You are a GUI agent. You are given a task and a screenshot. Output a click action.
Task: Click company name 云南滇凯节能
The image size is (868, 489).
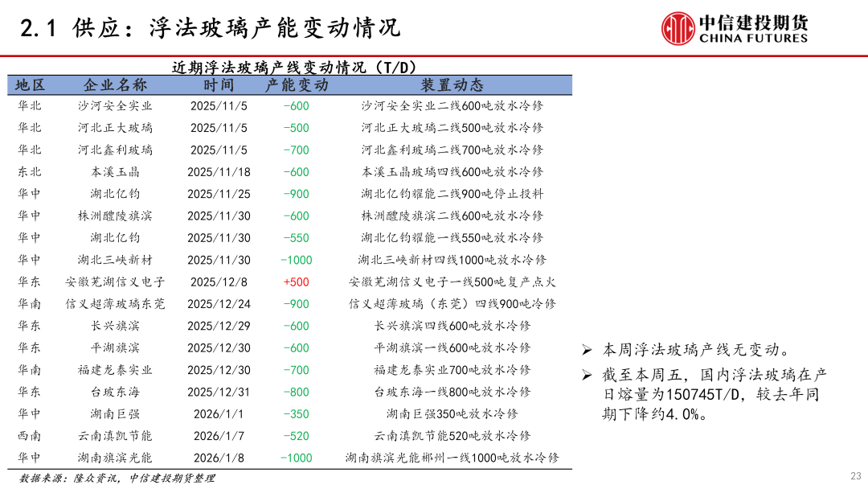pyautogui.click(x=115, y=436)
